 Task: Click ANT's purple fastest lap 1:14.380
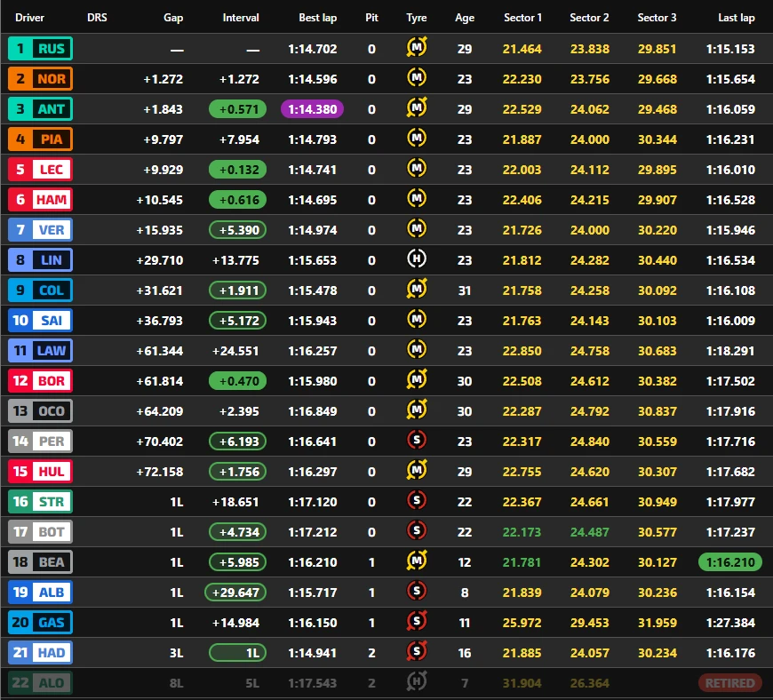(312, 109)
